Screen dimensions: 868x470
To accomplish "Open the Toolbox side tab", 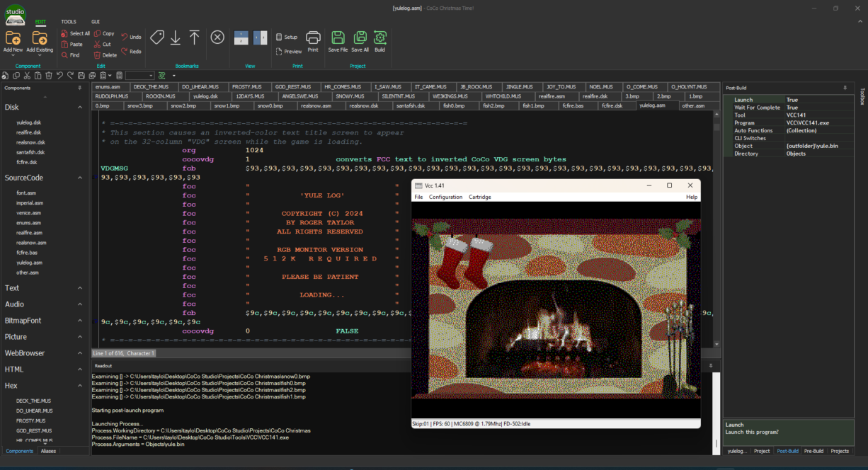I will click(x=862, y=96).
